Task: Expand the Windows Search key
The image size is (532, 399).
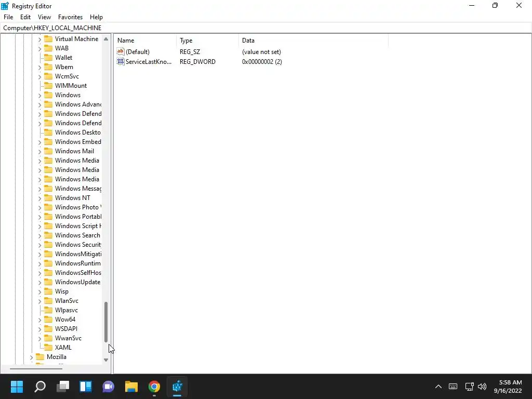Action: (39, 235)
